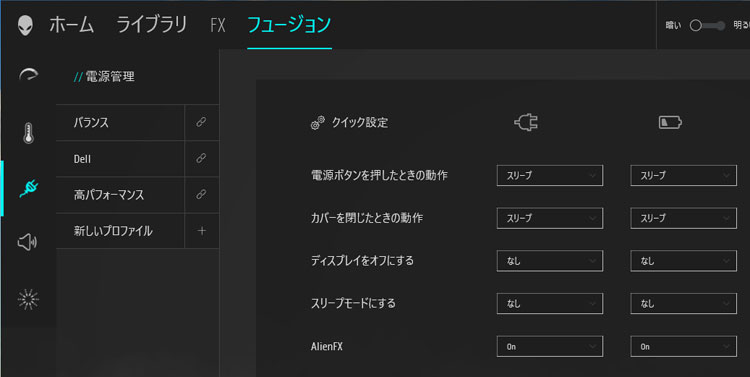Viewport: 750px width, 377px height.
Task: Open battery sleep mode dropdown
Action: coord(684,303)
